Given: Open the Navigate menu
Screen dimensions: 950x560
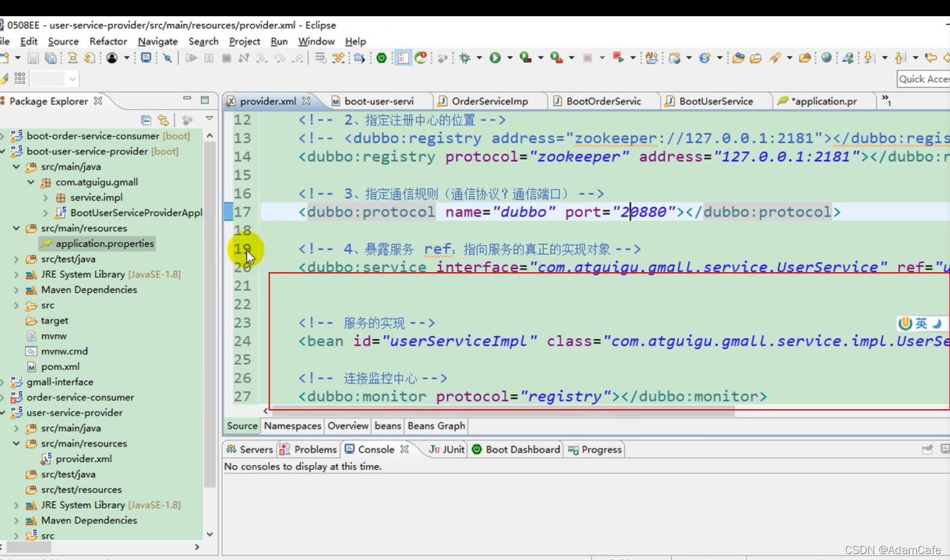Looking at the screenshot, I should click(157, 41).
